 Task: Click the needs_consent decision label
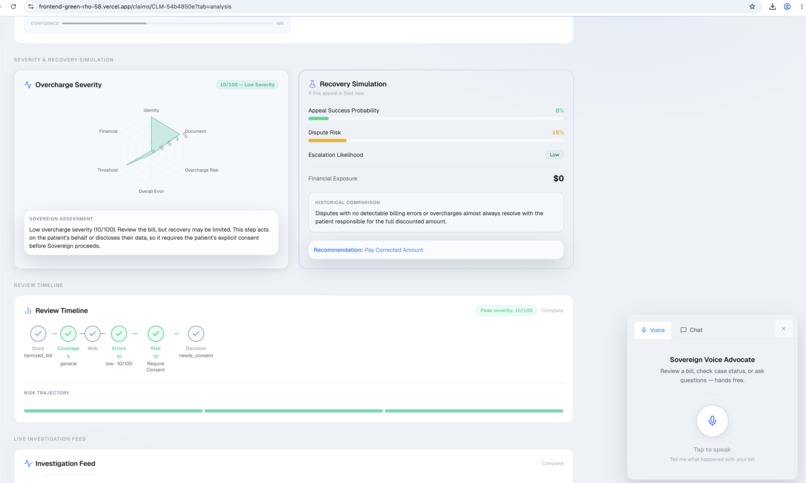point(196,356)
